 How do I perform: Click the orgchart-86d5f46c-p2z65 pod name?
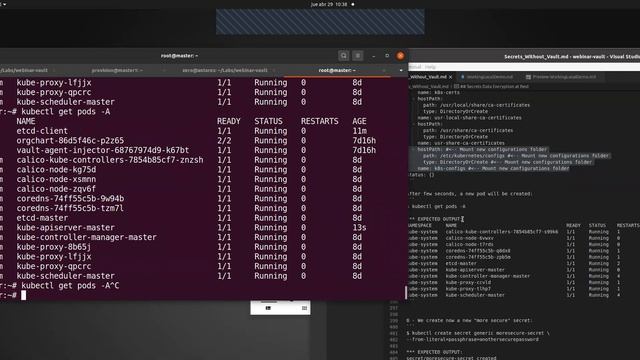70,140
